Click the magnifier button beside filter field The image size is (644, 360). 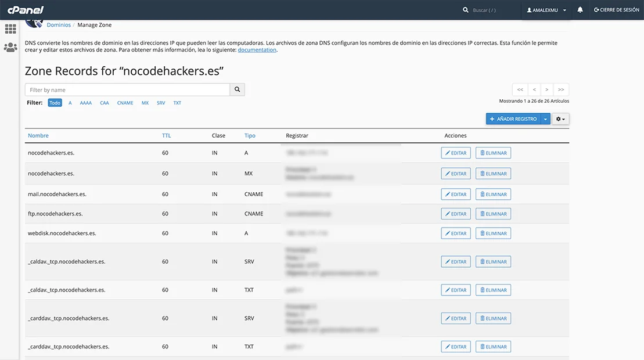point(237,90)
